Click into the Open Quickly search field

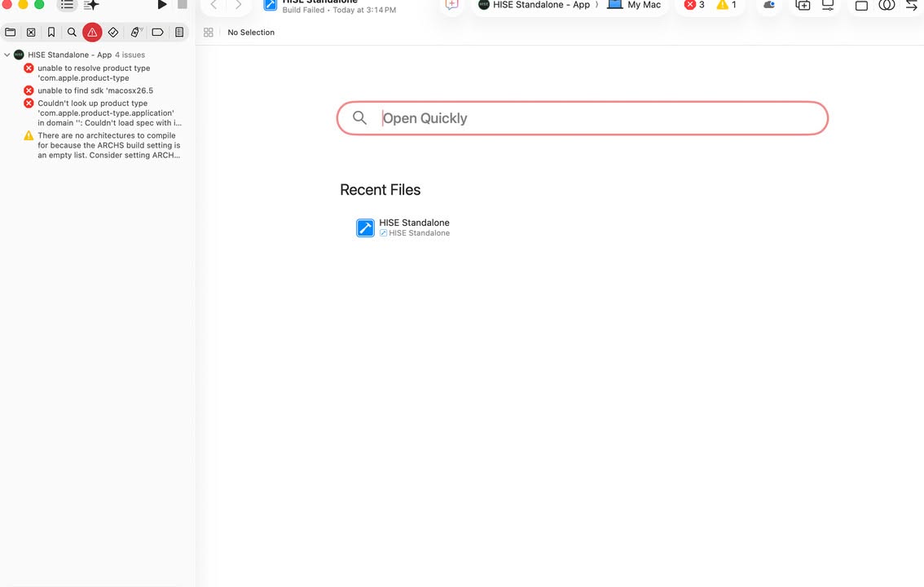point(583,118)
